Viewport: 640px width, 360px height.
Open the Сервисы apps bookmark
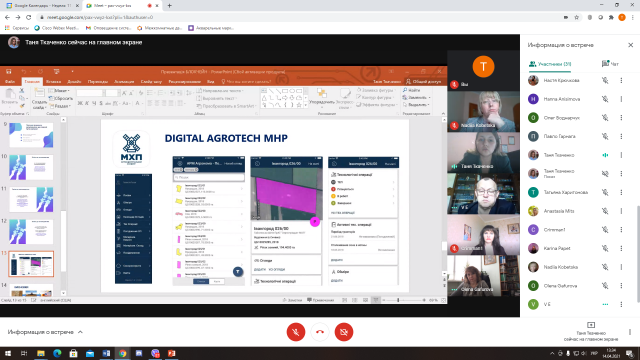[17, 28]
